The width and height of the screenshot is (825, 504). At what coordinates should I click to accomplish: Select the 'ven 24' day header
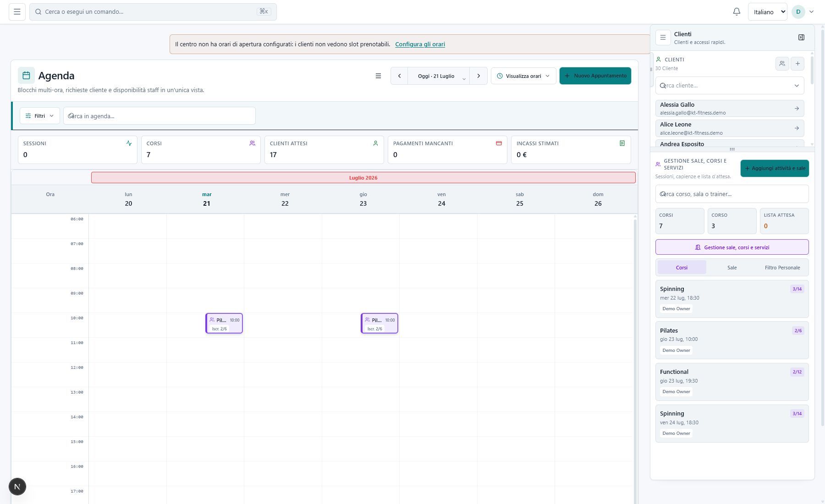441,199
